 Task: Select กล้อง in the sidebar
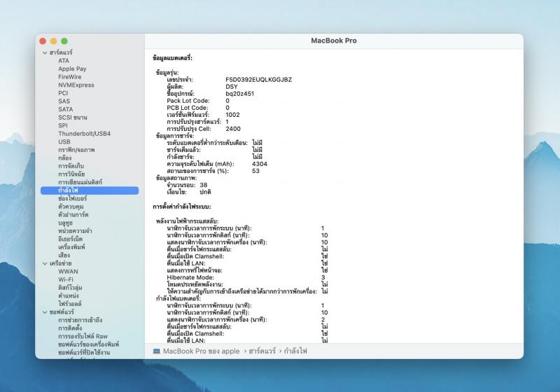tap(64, 157)
